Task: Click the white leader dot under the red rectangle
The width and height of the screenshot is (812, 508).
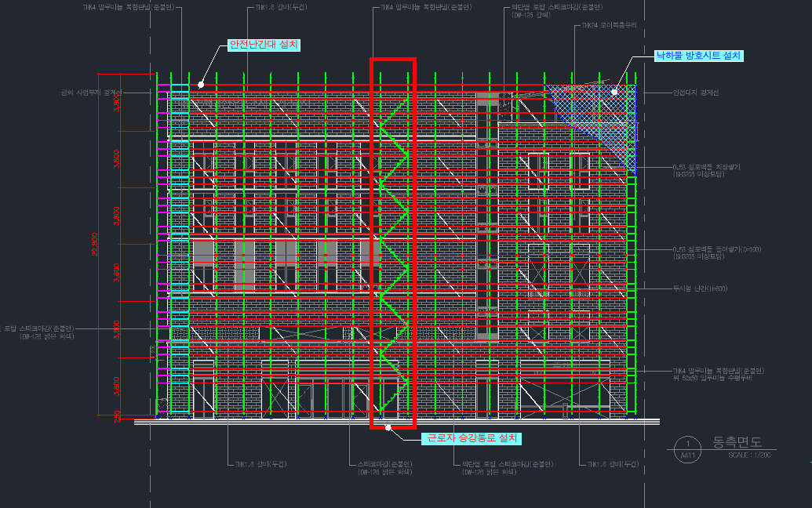Action: point(388,427)
